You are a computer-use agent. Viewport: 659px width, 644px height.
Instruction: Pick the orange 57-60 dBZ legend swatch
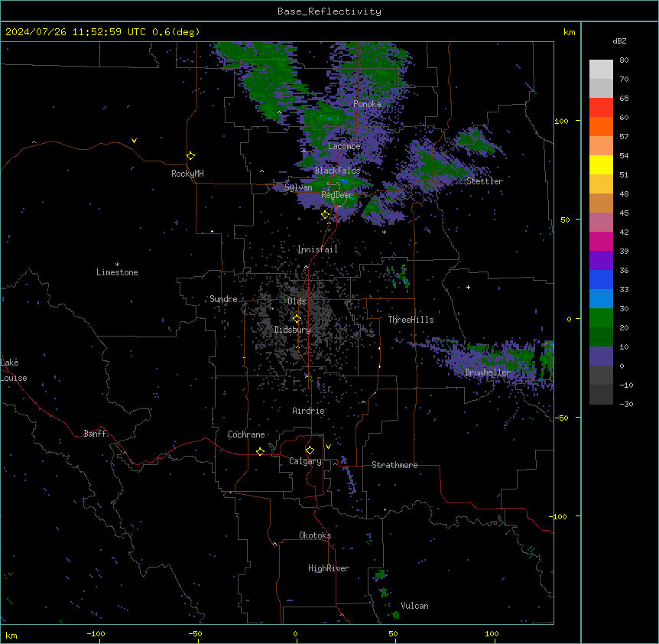point(601,126)
